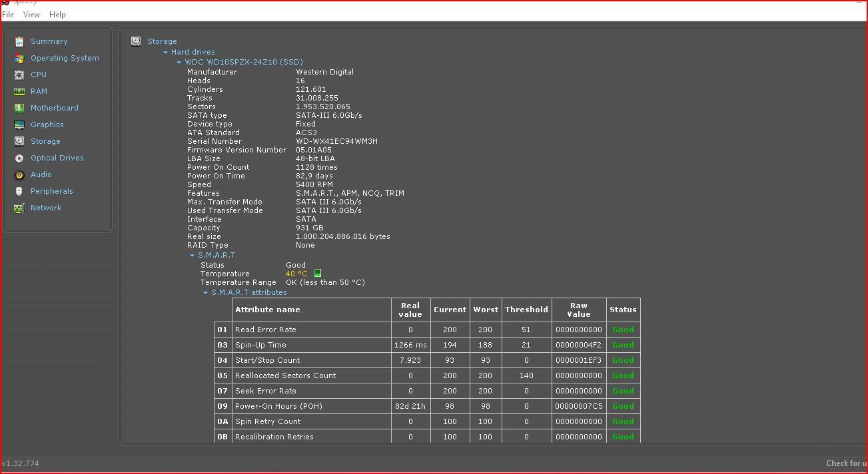Select the 931 GB capacity value

pyautogui.click(x=310, y=228)
